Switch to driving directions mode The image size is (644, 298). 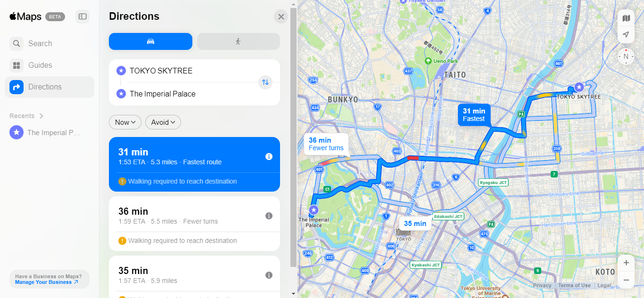coord(150,41)
